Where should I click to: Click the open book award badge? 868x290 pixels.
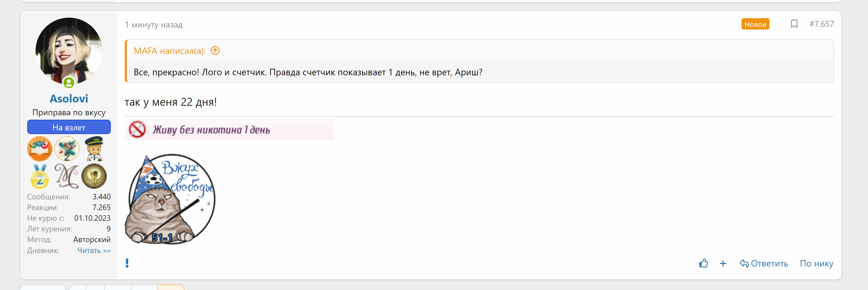[39, 148]
